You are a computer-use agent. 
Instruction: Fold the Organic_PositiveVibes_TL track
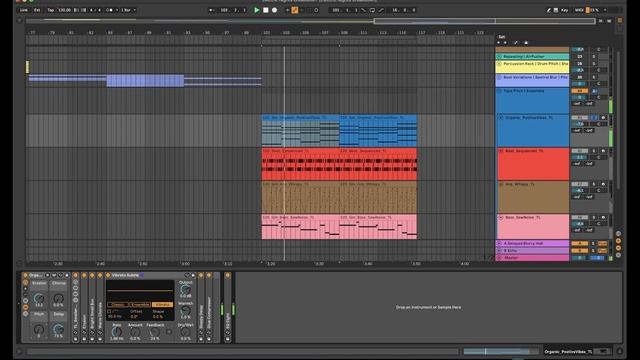click(x=501, y=118)
